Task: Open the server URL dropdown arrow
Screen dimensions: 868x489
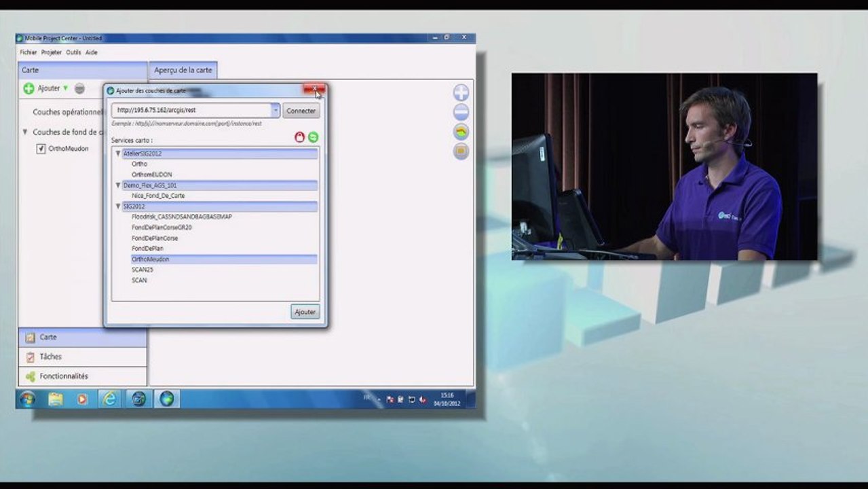Action: (276, 110)
